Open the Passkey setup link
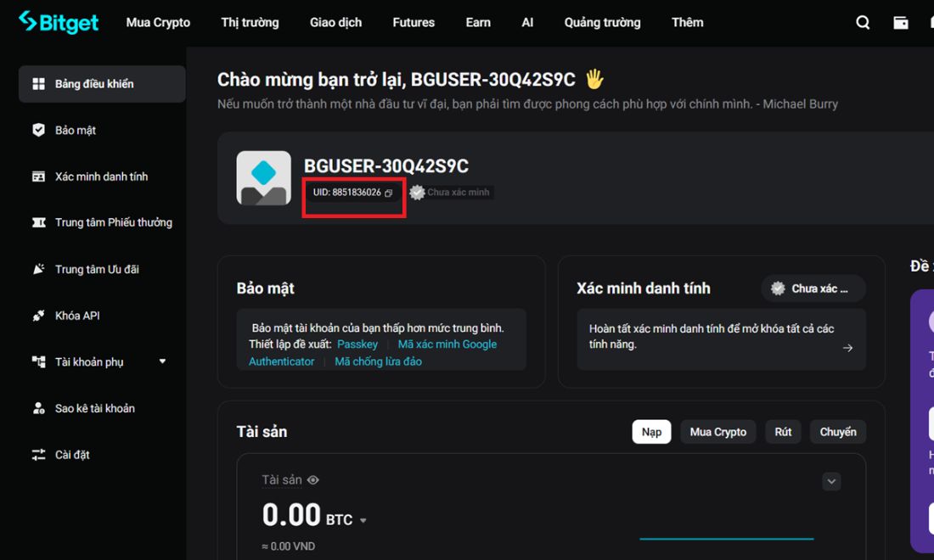The width and height of the screenshot is (934, 560). [x=357, y=344]
